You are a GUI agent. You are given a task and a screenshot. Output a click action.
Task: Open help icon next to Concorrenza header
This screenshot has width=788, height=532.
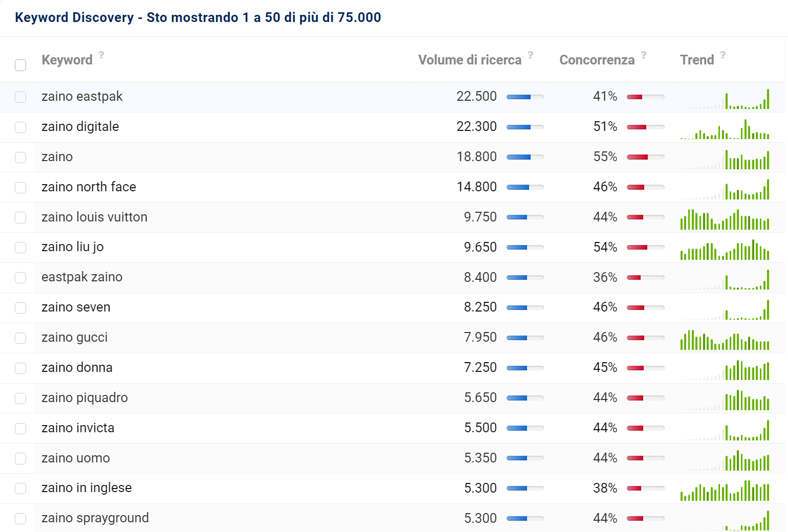tap(644, 55)
